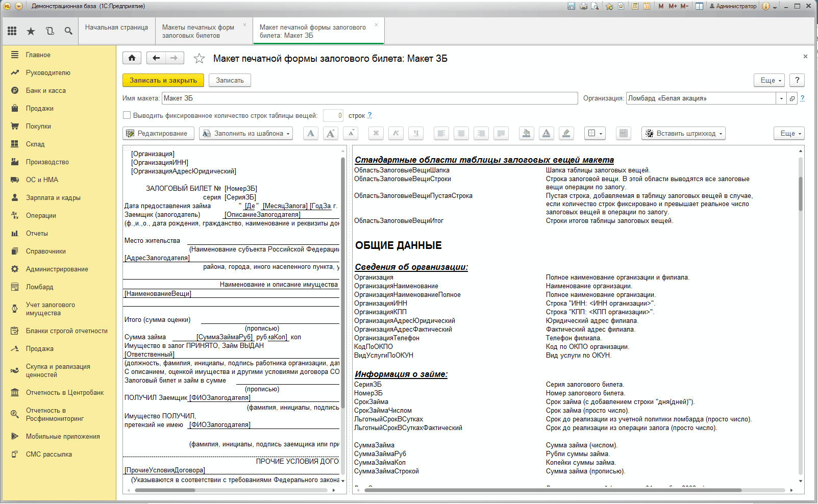The height and width of the screenshot is (504, 818).
Task: Open the Favorites star panel
Action: [31, 31]
